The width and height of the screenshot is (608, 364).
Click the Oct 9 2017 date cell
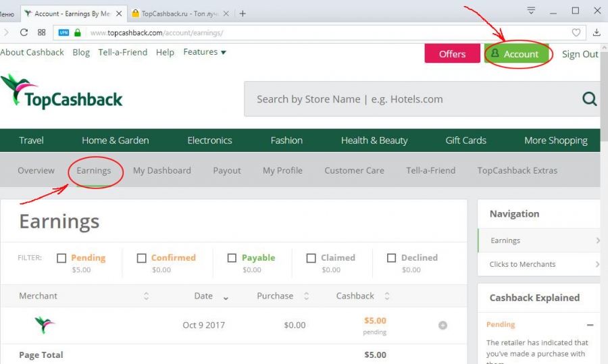pos(203,326)
